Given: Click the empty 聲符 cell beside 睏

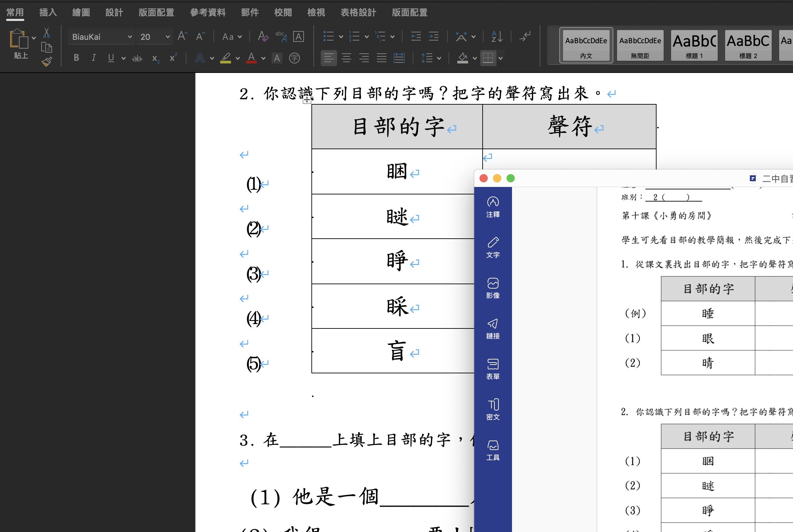Looking at the screenshot, I should click(569, 159).
